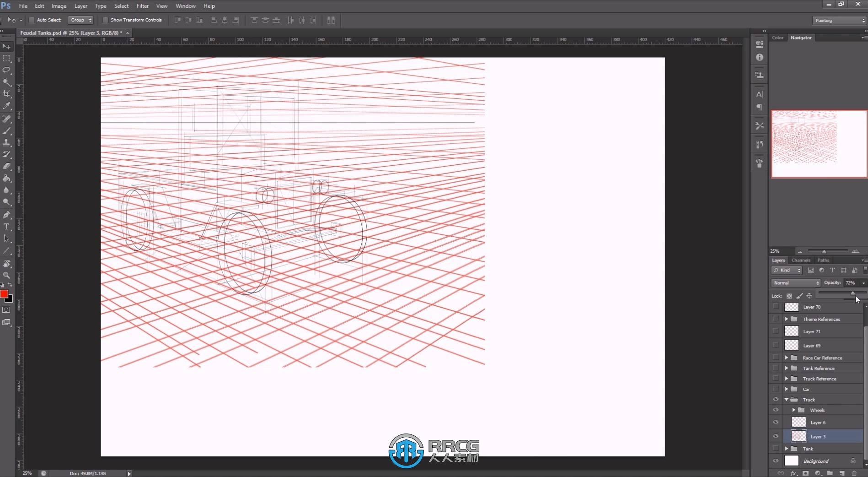Select the Paint Bucket tool
Image resolution: width=868 pixels, height=477 pixels.
[6, 179]
